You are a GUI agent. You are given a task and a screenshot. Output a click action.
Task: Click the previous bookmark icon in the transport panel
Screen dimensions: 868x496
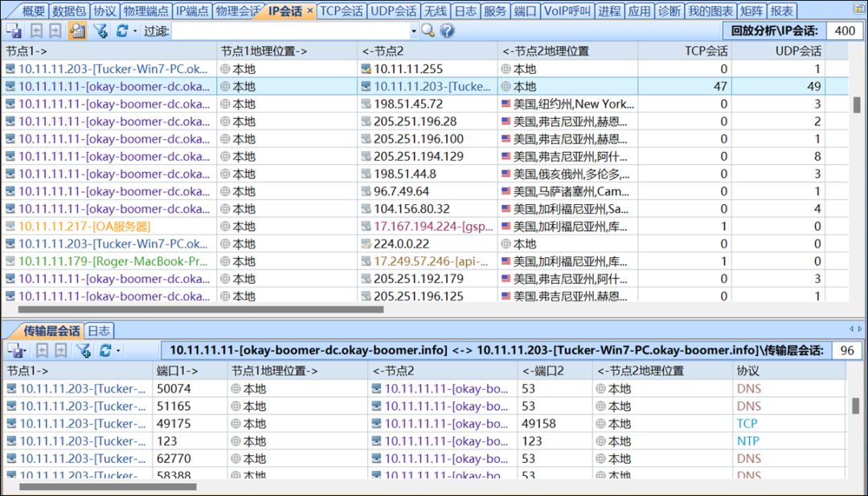click(x=42, y=351)
